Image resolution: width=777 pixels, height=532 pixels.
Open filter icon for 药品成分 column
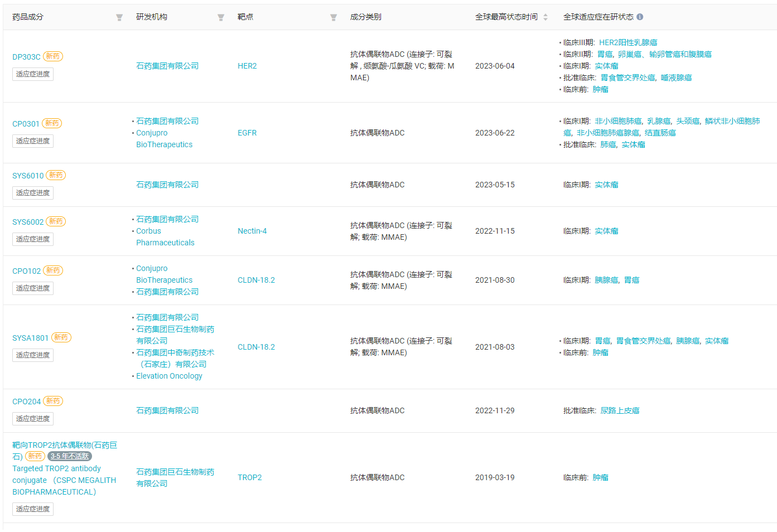click(119, 17)
